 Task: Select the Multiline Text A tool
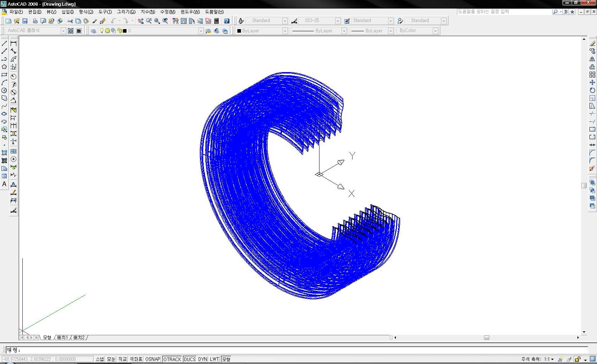(4, 184)
